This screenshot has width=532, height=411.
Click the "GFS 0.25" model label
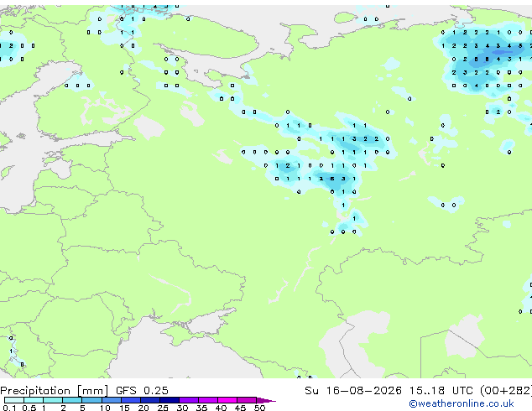pos(142,390)
